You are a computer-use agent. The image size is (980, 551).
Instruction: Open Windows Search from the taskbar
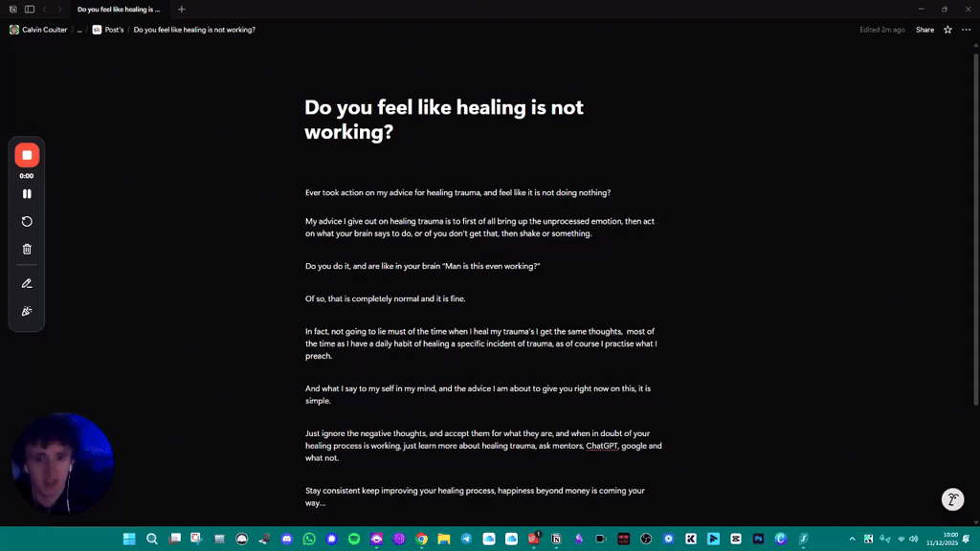[x=152, y=539]
